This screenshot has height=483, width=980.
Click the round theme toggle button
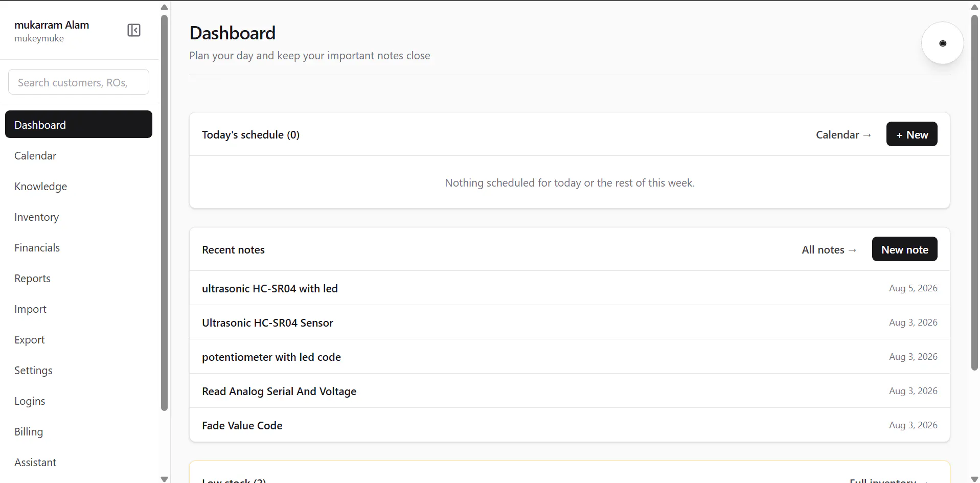tap(942, 43)
